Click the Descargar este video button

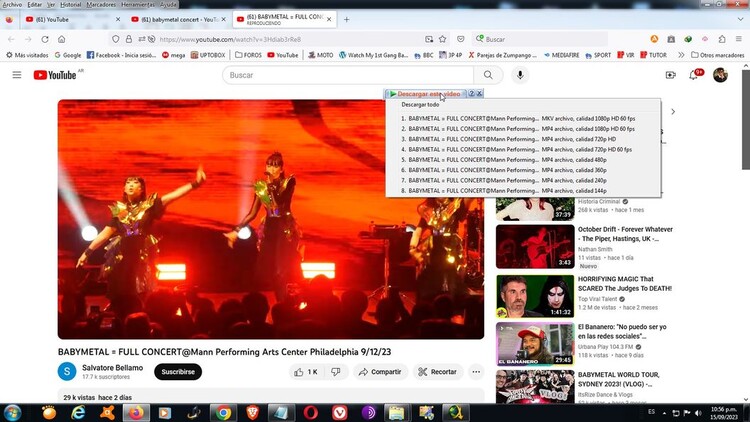[425, 94]
